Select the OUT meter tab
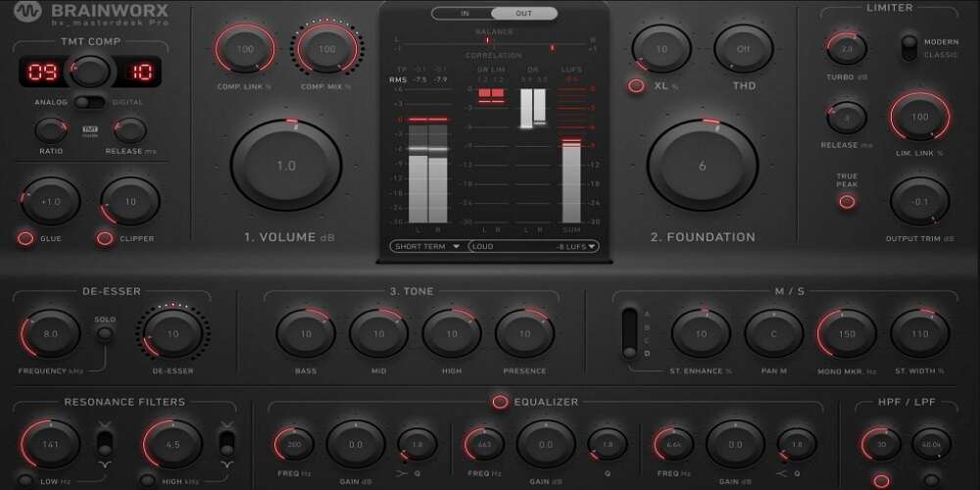This screenshot has width=980, height=490. [523, 13]
